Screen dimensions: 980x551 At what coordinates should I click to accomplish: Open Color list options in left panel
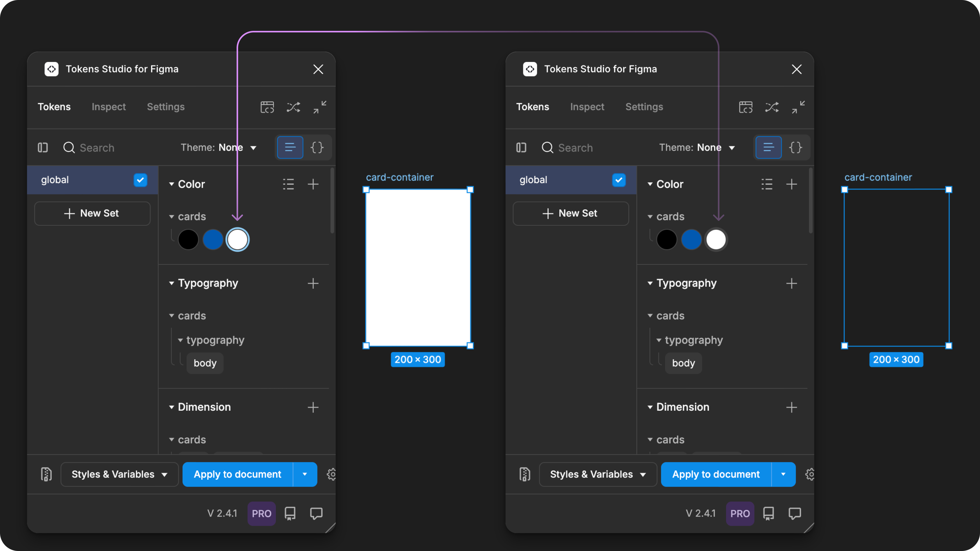point(288,184)
